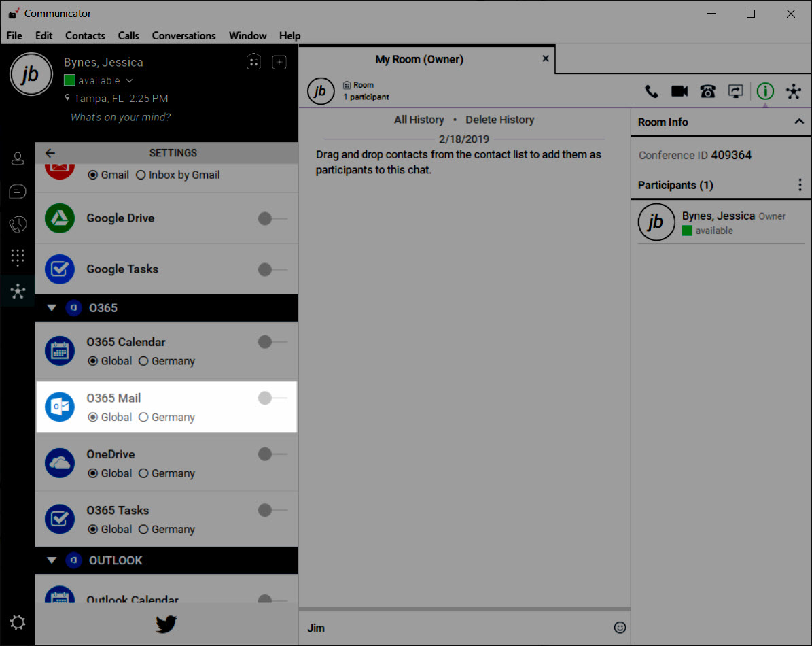Go back with Settings arrow icon

(50, 153)
